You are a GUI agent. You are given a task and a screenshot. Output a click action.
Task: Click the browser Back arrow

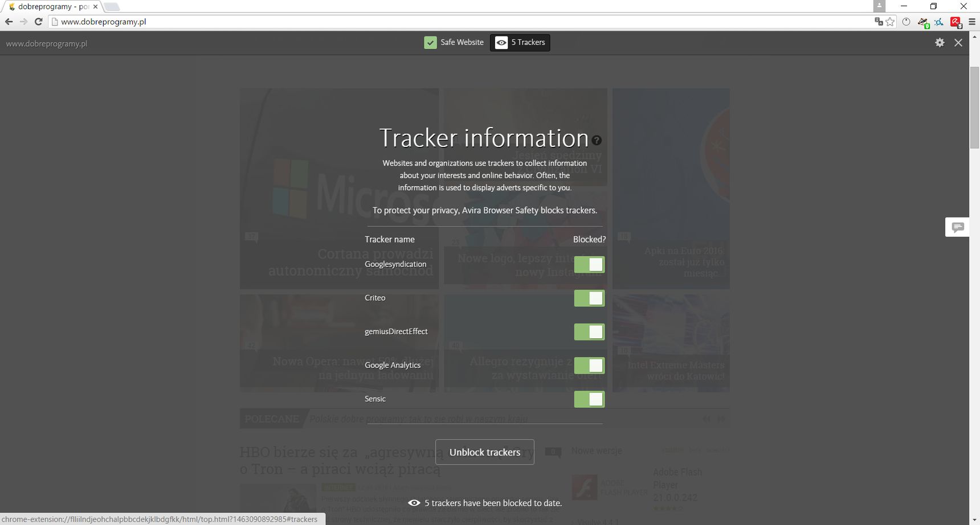click(x=9, y=22)
